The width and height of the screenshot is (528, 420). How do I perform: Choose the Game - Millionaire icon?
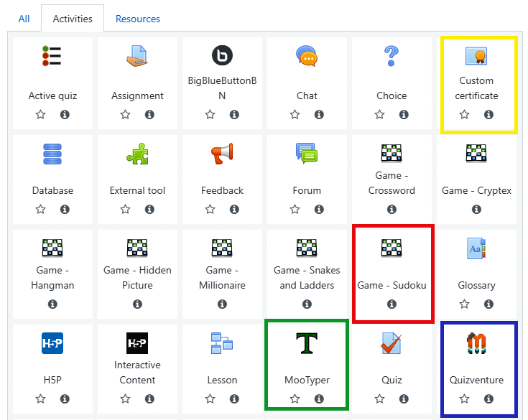coord(222,248)
